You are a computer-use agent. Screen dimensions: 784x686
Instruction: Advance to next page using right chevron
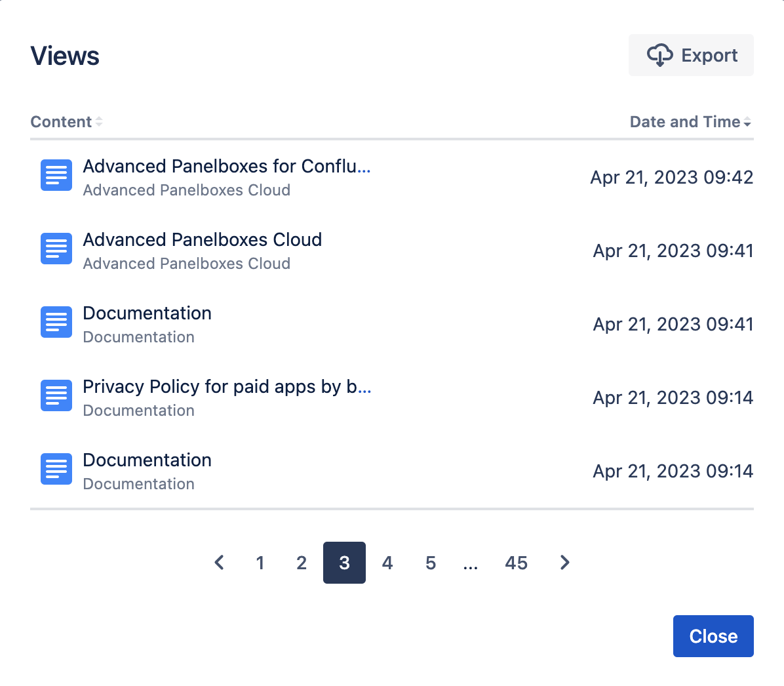[564, 563]
